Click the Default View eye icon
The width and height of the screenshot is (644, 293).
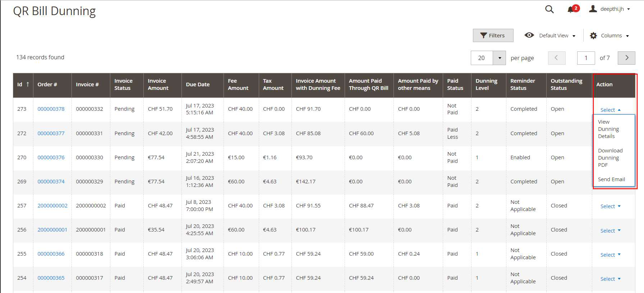coord(529,35)
